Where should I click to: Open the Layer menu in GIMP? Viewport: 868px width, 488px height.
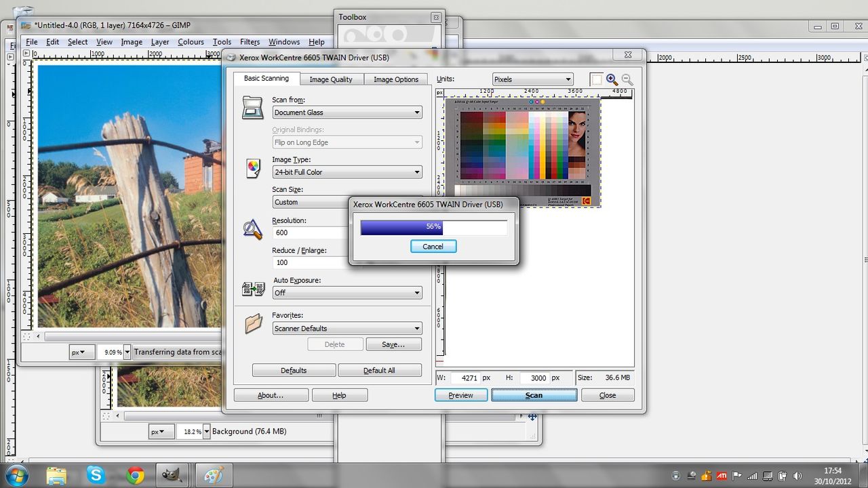pos(160,41)
